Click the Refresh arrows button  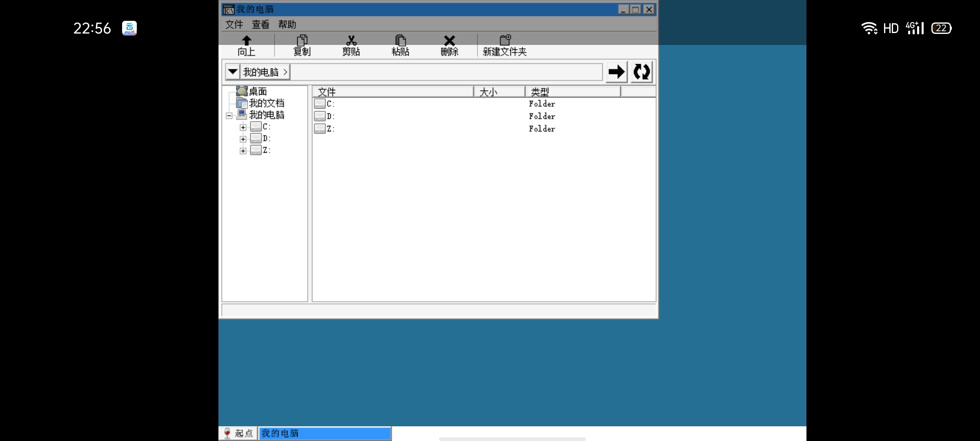[x=641, y=72]
